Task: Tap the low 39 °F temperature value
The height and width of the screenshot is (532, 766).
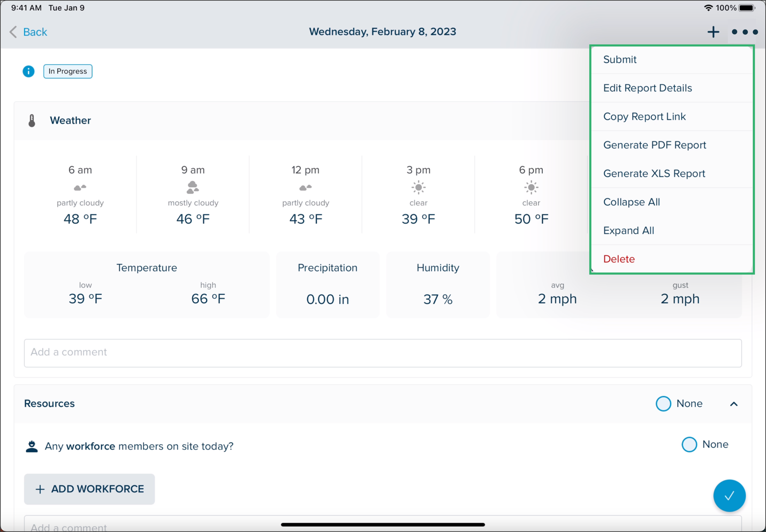Action: click(85, 299)
